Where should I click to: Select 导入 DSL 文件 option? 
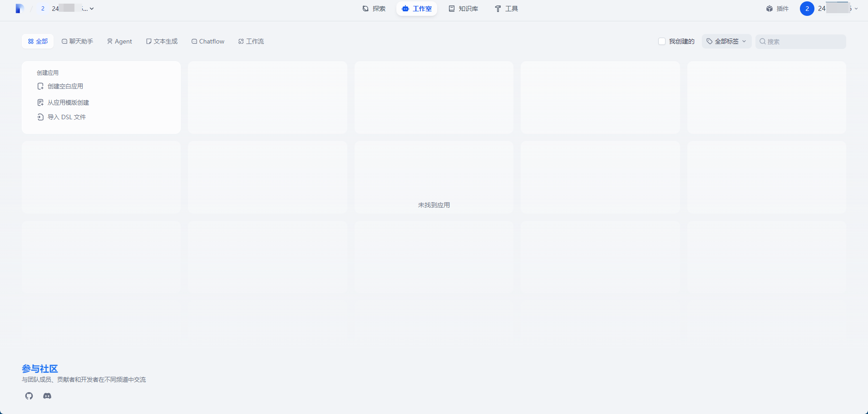tap(62, 117)
